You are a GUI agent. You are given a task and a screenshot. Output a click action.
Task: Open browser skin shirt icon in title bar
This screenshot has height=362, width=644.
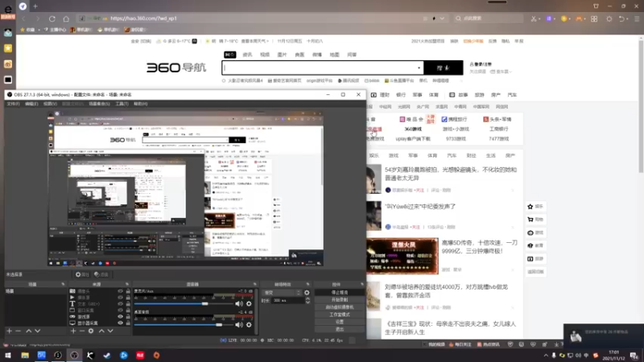pos(596,6)
